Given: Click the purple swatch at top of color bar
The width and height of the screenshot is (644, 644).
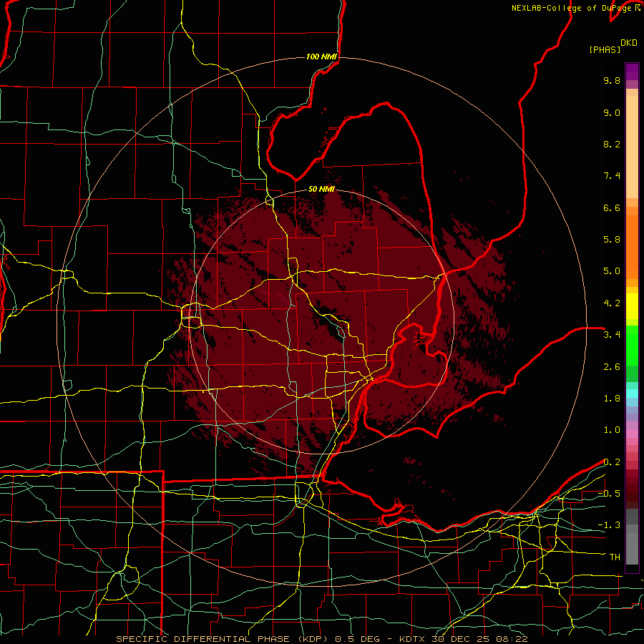Looking at the screenshot, I should pos(632,72).
